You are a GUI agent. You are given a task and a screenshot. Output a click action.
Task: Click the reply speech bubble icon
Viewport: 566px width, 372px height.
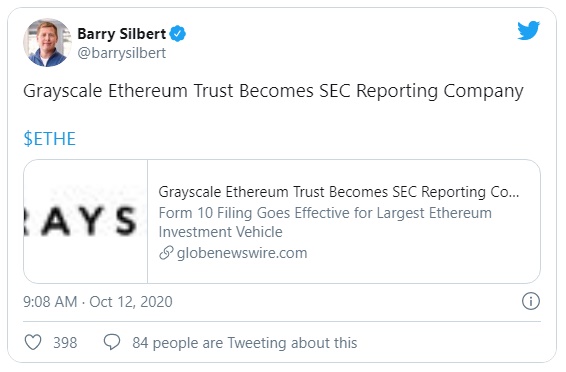(112, 342)
